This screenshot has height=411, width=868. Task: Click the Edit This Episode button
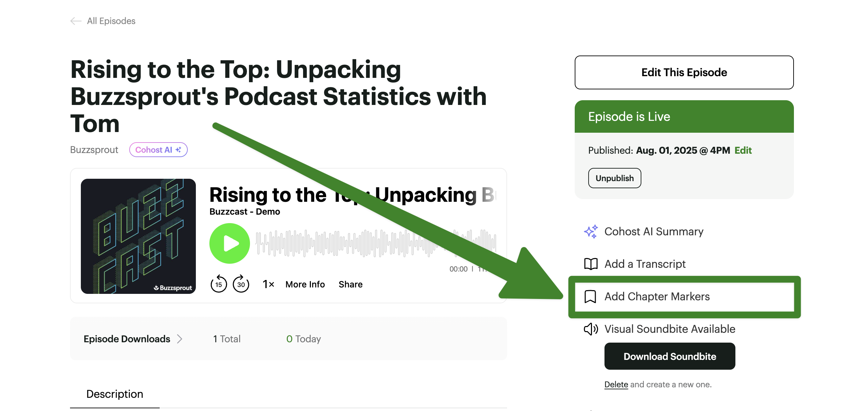pos(684,72)
